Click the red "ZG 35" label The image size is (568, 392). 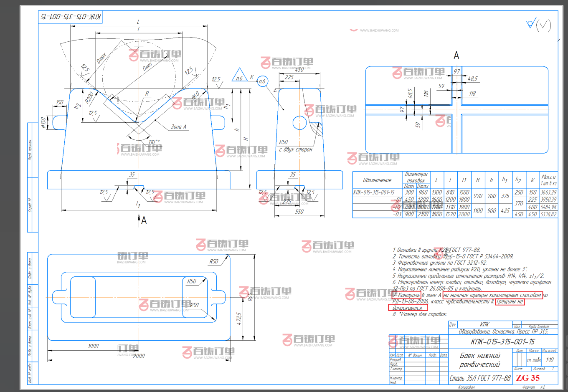528,378
